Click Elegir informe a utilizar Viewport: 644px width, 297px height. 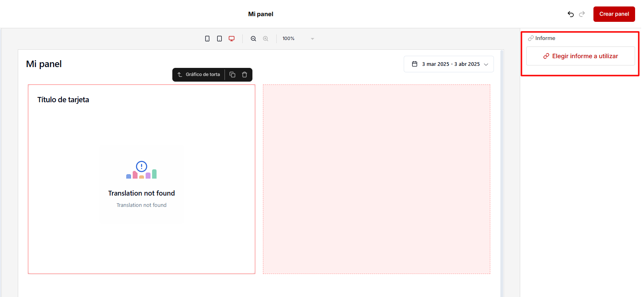click(x=580, y=56)
